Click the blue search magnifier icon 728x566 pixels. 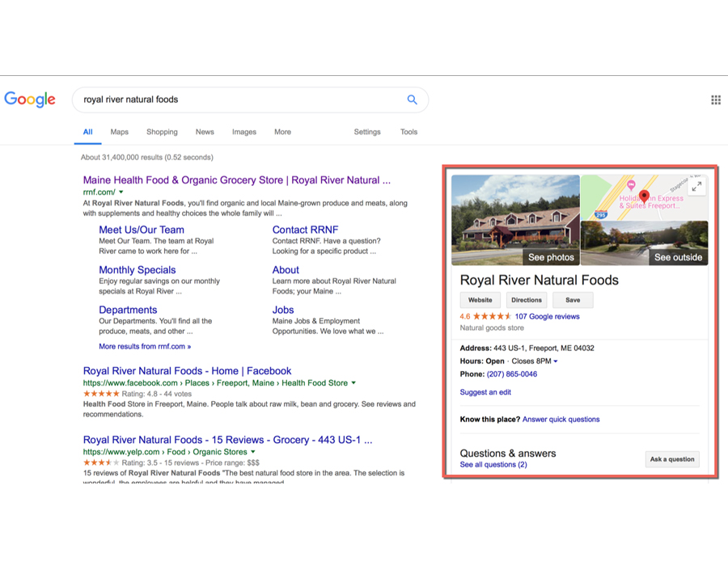pos(412,99)
